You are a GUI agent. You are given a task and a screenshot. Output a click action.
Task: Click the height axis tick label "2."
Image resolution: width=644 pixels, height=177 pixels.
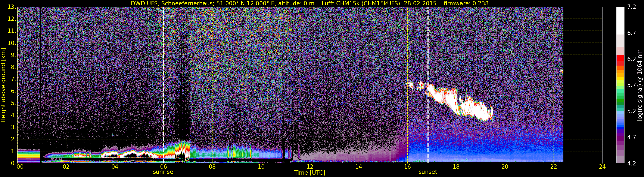tap(13, 139)
